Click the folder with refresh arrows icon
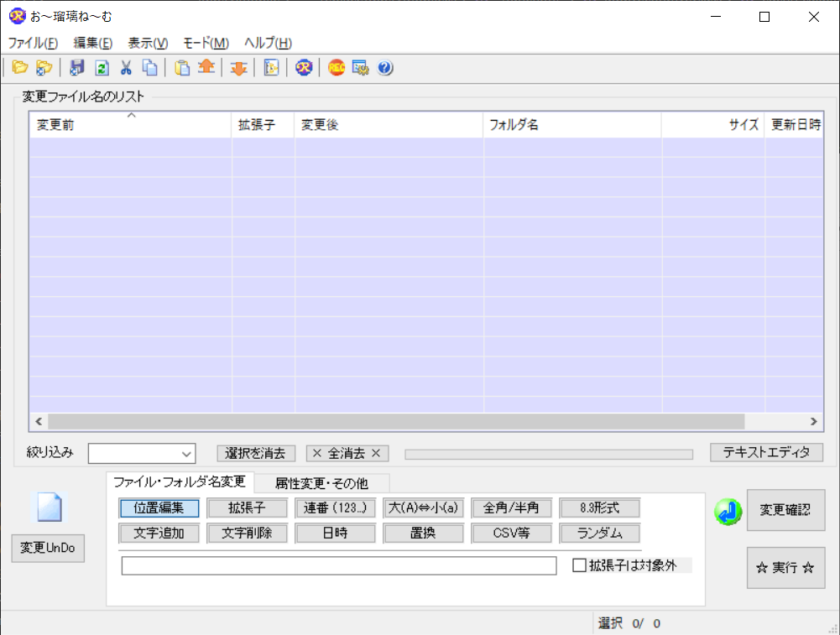Screen dimensions: 840x635 (44, 67)
